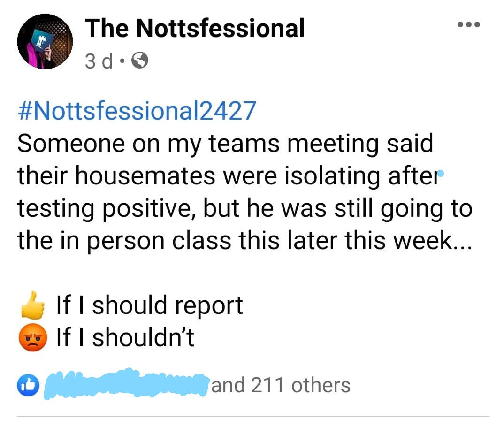The height and width of the screenshot is (427, 504).
Task: Click the yellow thumbs up emoji
Action: coord(32,305)
